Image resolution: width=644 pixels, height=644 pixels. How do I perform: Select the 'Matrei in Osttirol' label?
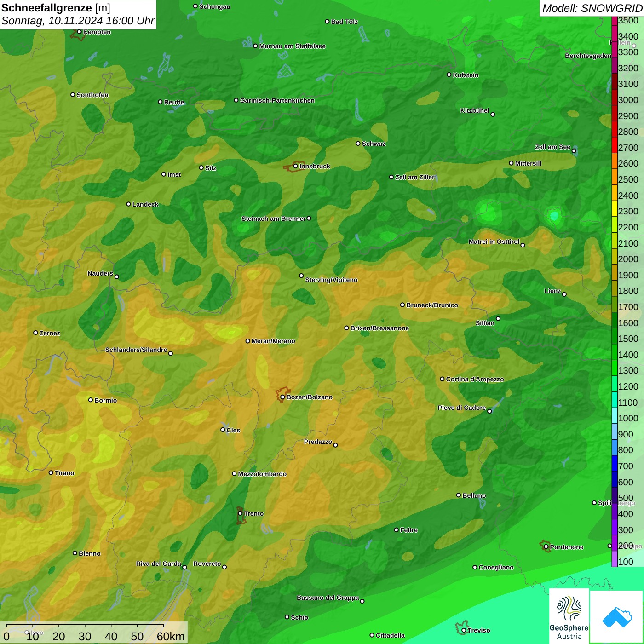point(494,241)
